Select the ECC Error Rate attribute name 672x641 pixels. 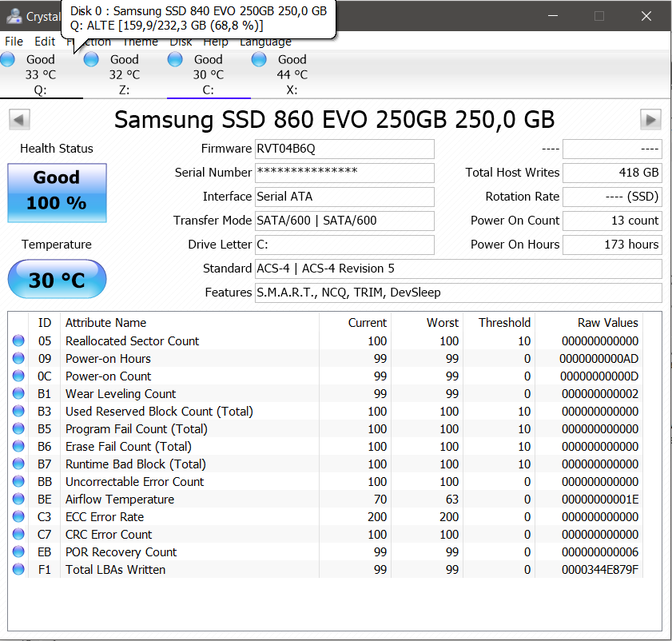click(105, 517)
